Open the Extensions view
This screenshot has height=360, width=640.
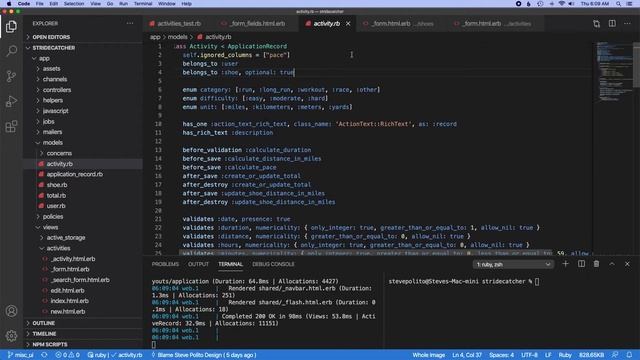pos(11,127)
